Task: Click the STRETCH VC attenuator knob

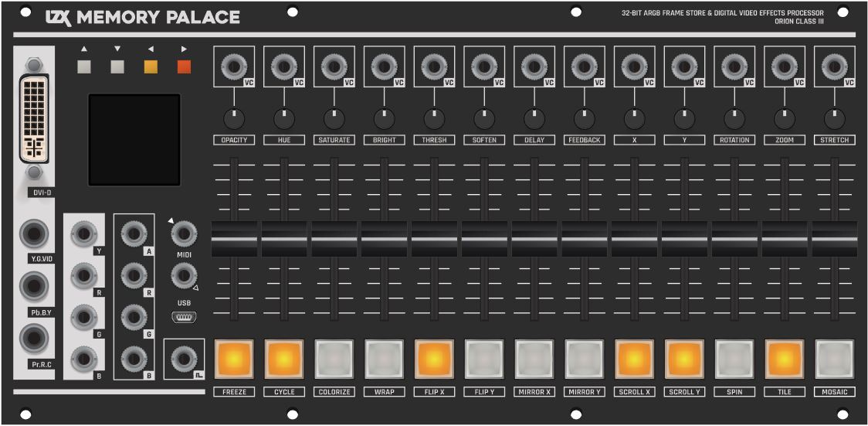Action: (835, 118)
